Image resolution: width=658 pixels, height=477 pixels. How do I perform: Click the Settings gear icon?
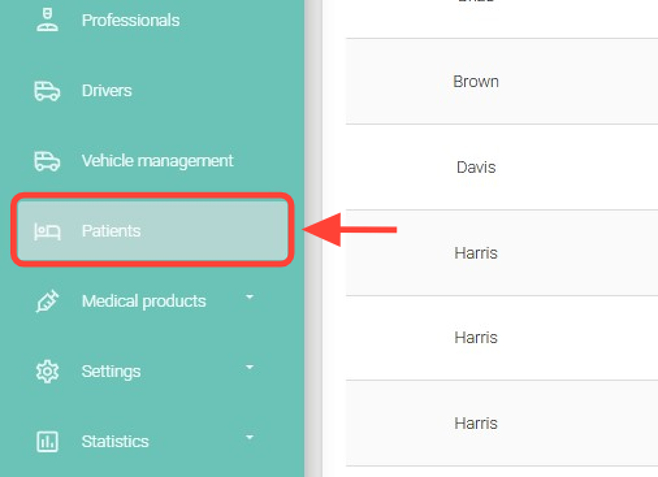pyautogui.click(x=47, y=371)
